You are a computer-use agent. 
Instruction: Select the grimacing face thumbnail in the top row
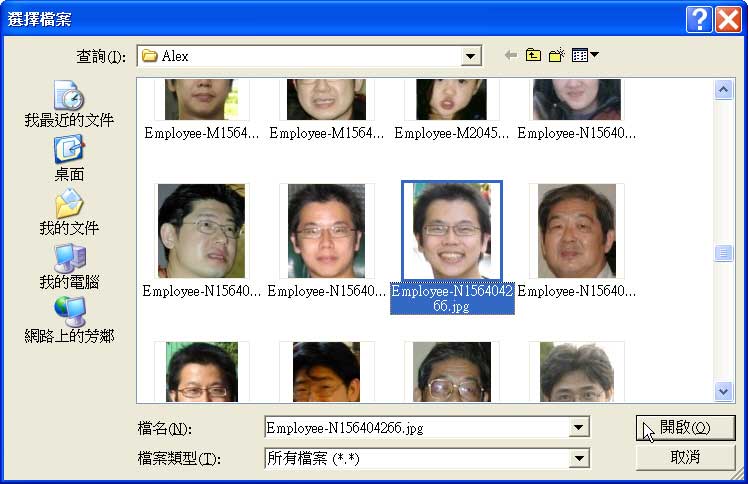327,99
